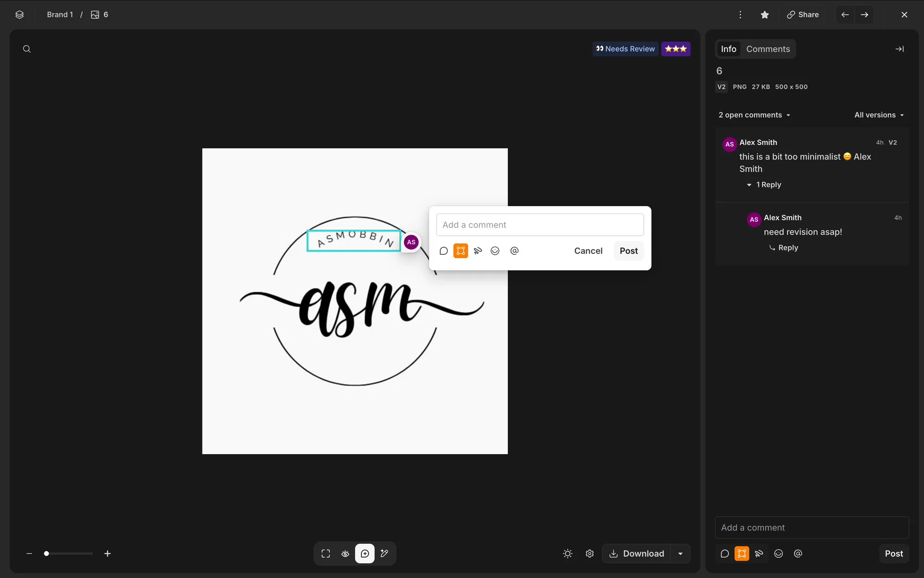Select the Info tab
This screenshot has height=578, width=924.
point(728,49)
